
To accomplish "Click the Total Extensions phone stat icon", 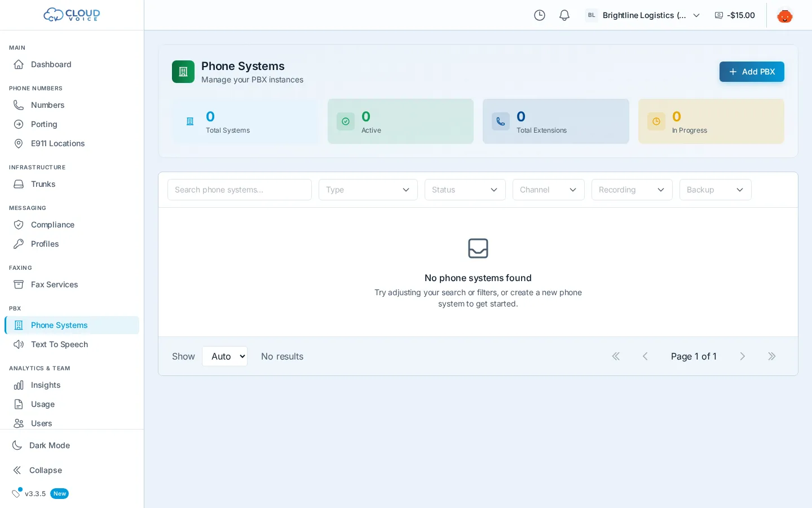I will click(x=501, y=121).
